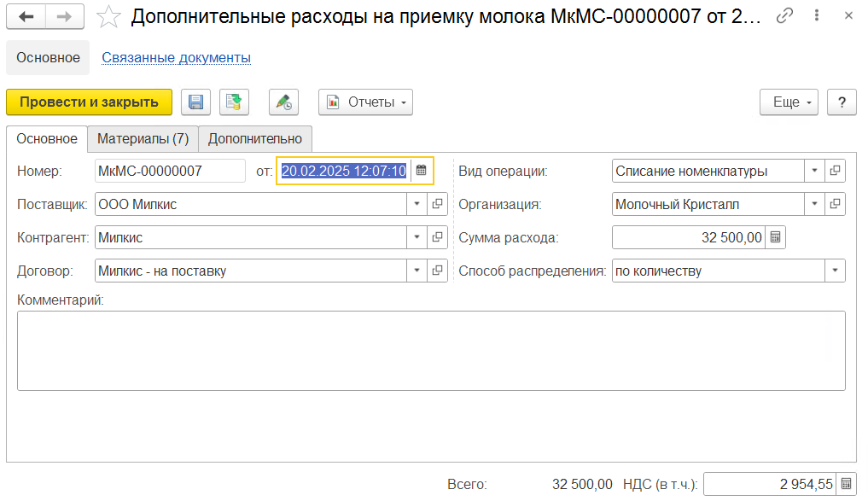Go back with the left arrow
The image size is (868, 501).
point(26,16)
